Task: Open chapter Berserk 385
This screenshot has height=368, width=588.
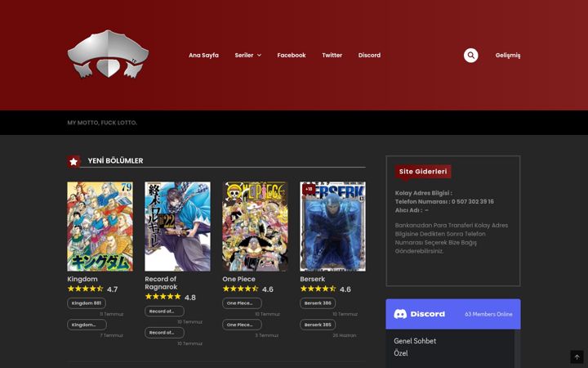Action: (x=318, y=325)
